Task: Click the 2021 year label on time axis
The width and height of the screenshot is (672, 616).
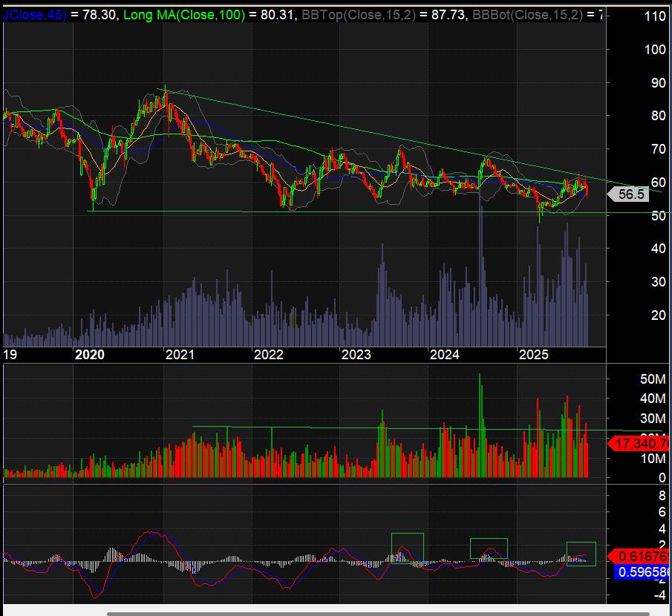Action: pos(179,355)
